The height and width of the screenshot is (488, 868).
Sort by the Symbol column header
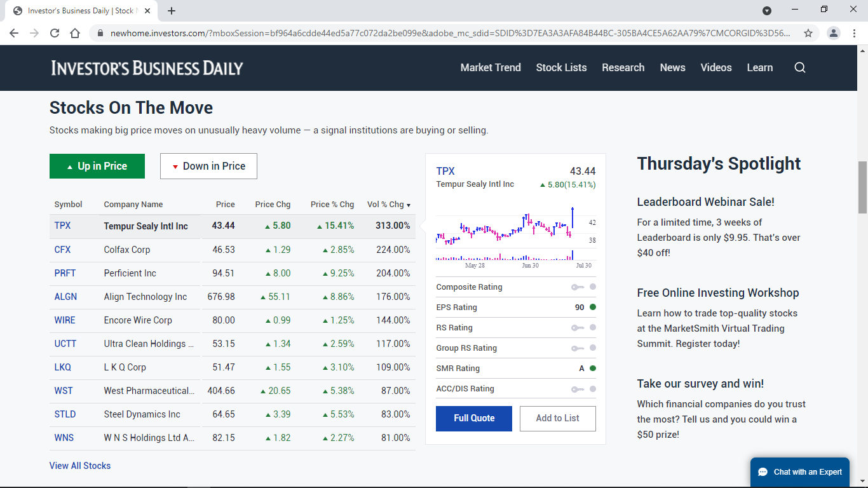click(x=69, y=205)
